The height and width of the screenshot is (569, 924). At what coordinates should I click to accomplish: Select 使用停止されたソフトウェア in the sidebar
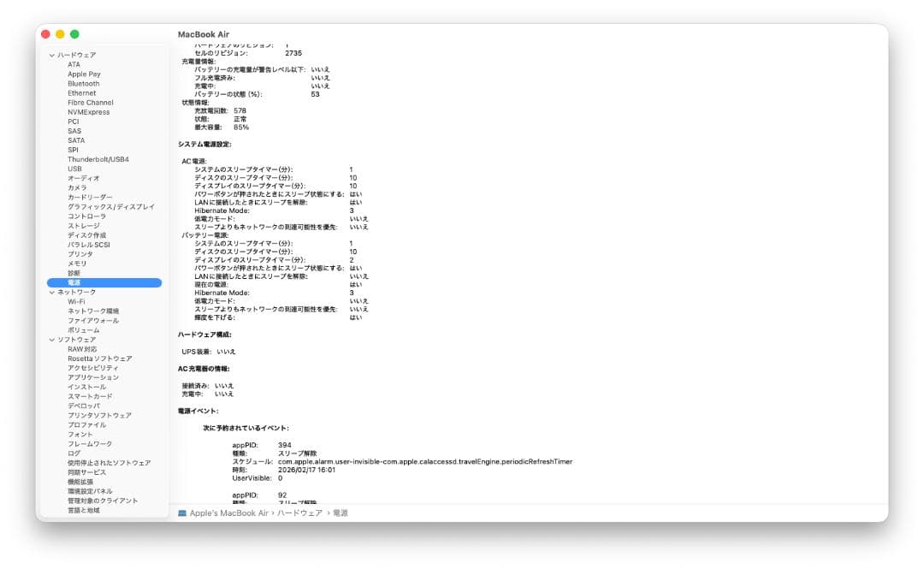click(109, 463)
